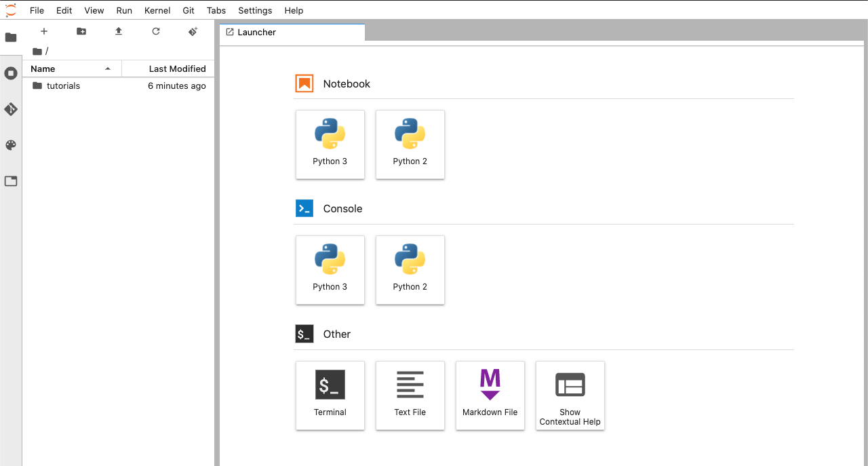Open the Kernel menu
This screenshot has height=466, width=868.
[x=157, y=10]
